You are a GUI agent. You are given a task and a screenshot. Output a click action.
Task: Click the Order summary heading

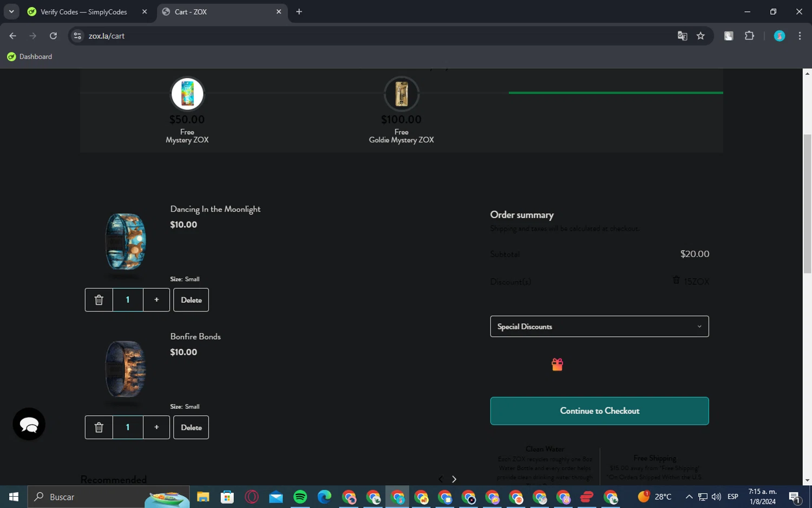522,215
